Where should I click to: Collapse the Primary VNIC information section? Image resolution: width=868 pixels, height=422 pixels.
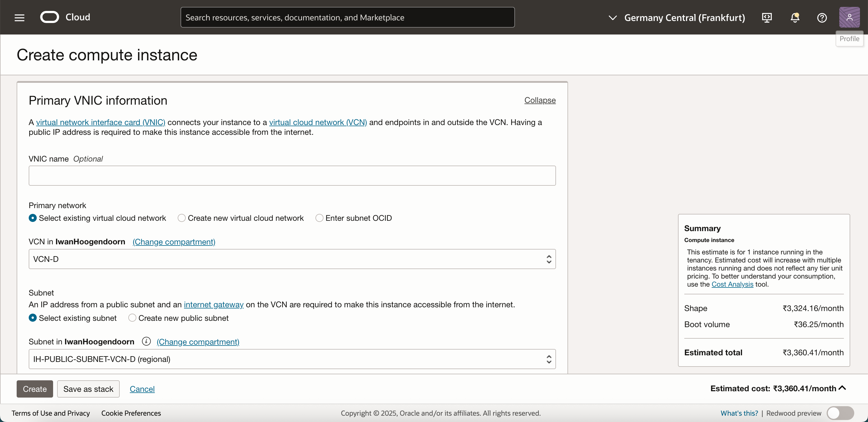click(x=539, y=100)
